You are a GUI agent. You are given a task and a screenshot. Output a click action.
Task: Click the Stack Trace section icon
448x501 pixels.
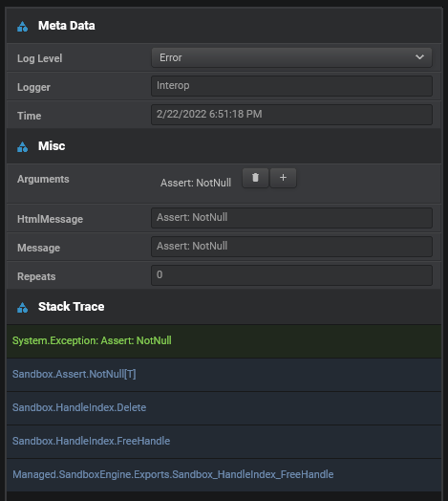[22, 307]
